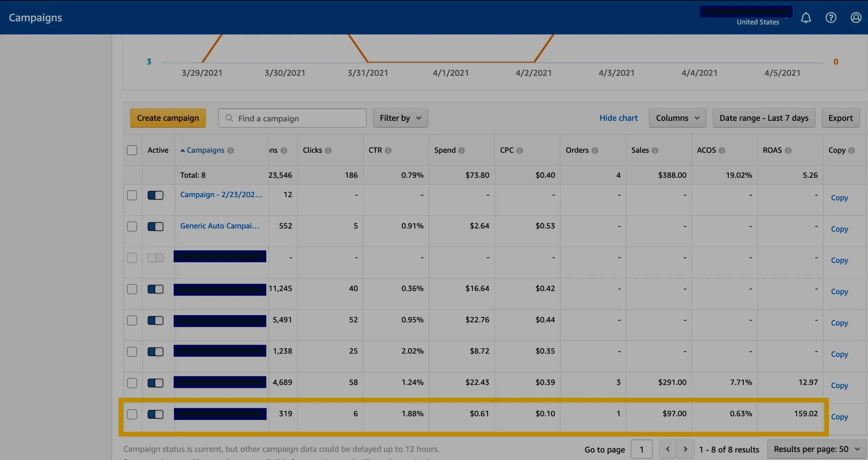Click the Find a campaign search field
The image size is (868, 460).
292,118
